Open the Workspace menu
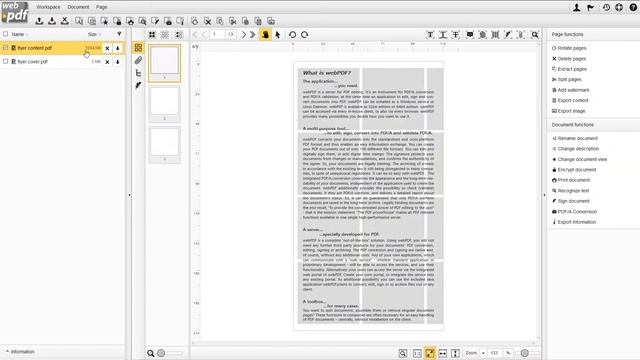640x360 pixels. click(x=48, y=7)
